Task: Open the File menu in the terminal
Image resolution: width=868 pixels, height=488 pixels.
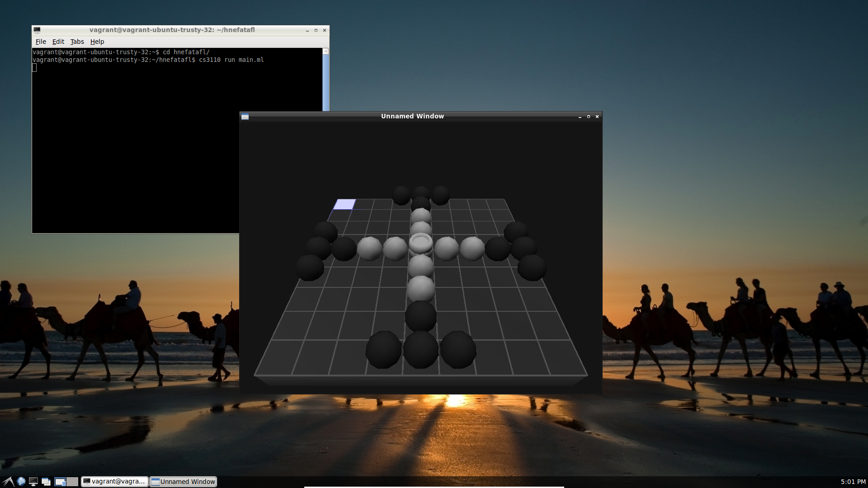Action: click(x=41, y=42)
